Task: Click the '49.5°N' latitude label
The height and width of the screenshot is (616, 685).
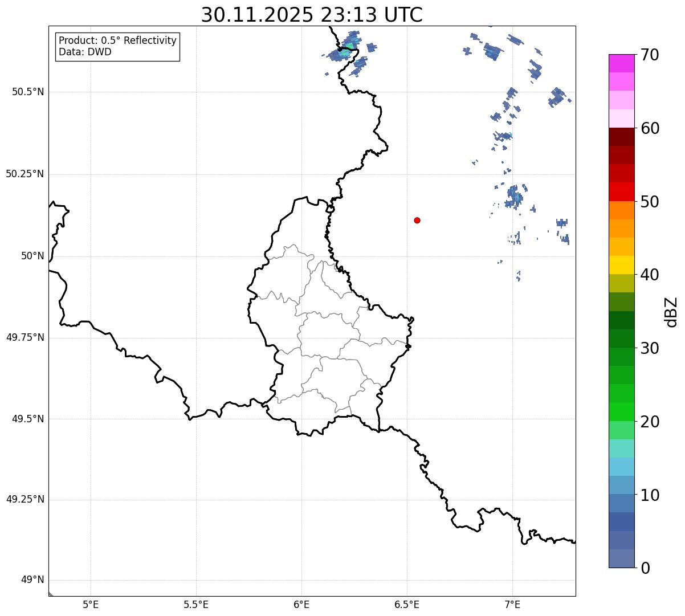Action: pyautogui.click(x=28, y=419)
